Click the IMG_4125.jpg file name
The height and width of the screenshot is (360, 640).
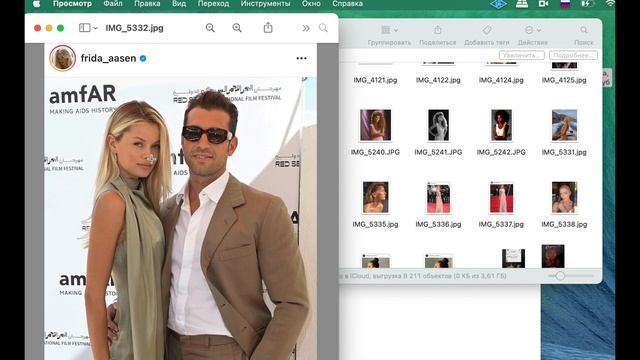coord(564,80)
